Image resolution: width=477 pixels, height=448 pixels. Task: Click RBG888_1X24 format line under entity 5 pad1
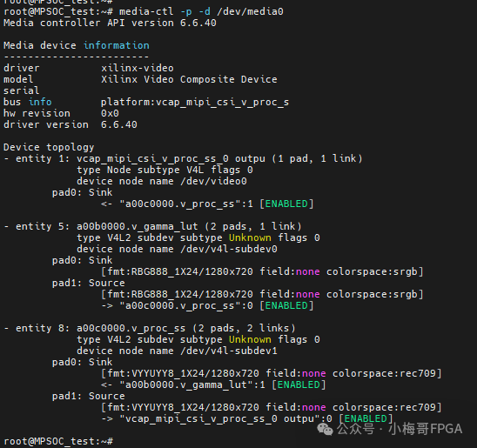[x=262, y=294]
